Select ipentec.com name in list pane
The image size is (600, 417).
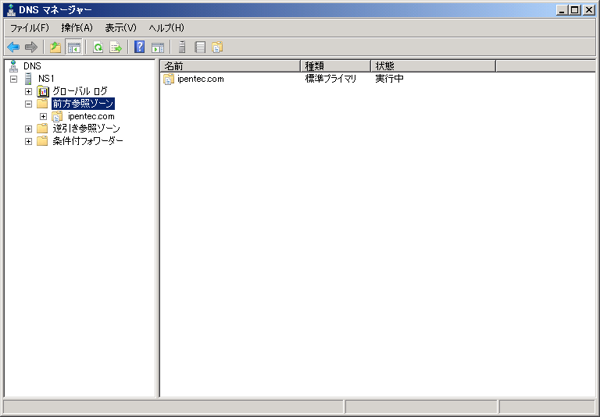click(x=201, y=79)
